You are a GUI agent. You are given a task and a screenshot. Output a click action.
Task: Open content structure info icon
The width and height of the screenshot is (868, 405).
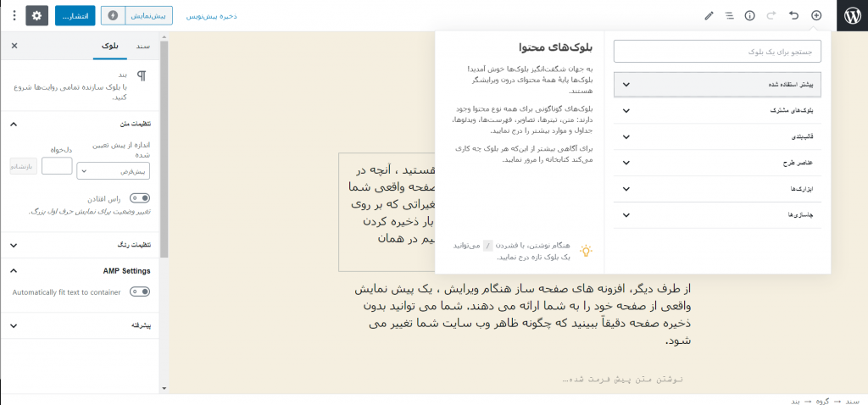(x=749, y=15)
